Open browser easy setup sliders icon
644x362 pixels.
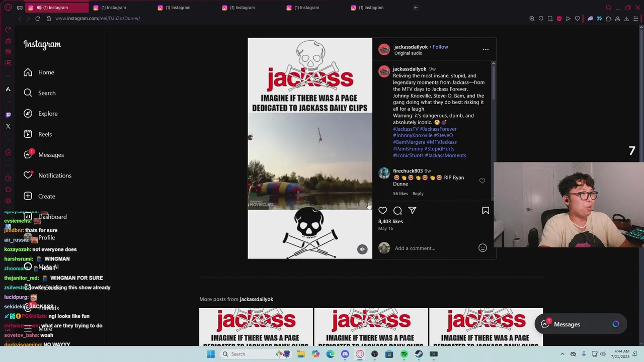coord(636,19)
